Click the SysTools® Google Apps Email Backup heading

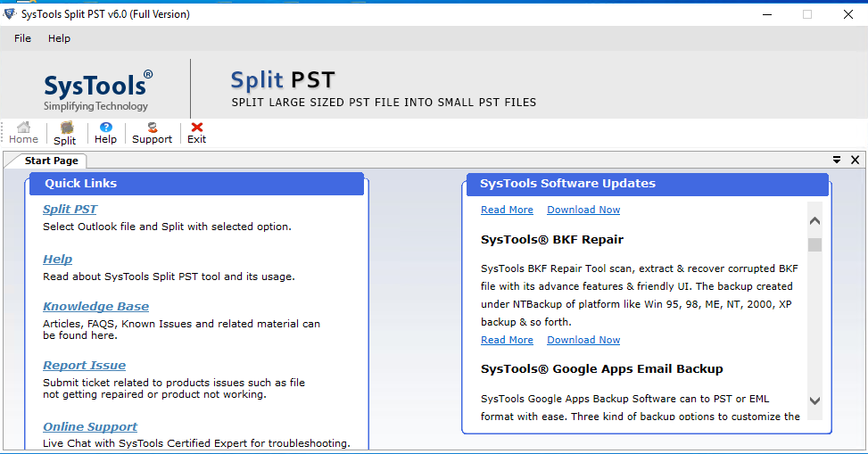coord(602,369)
